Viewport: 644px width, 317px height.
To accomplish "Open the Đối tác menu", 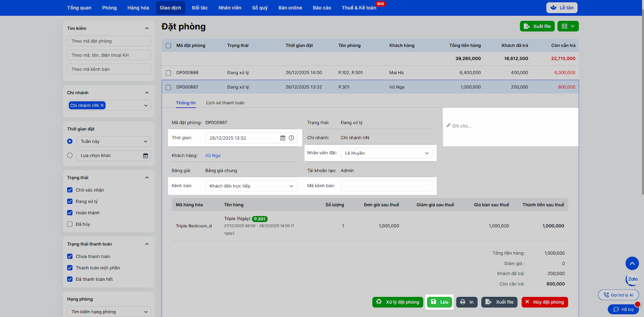I will coord(200,8).
